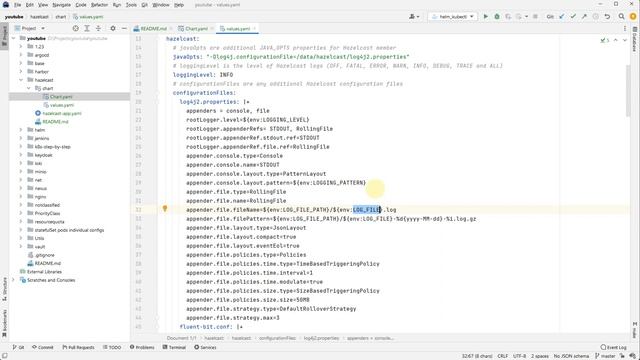Open the Refactor menu
The image size is (640, 360).
[x=99, y=5]
